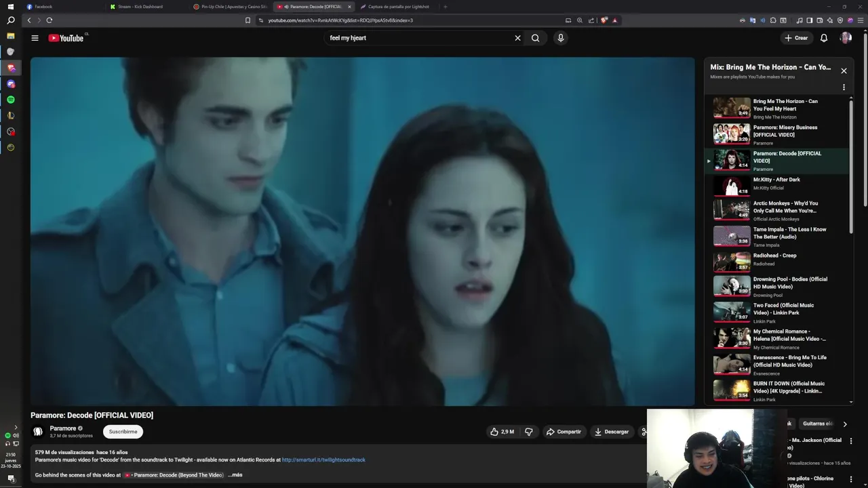Switch to the Stream - Kick Dashboard tab

coord(146,7)
